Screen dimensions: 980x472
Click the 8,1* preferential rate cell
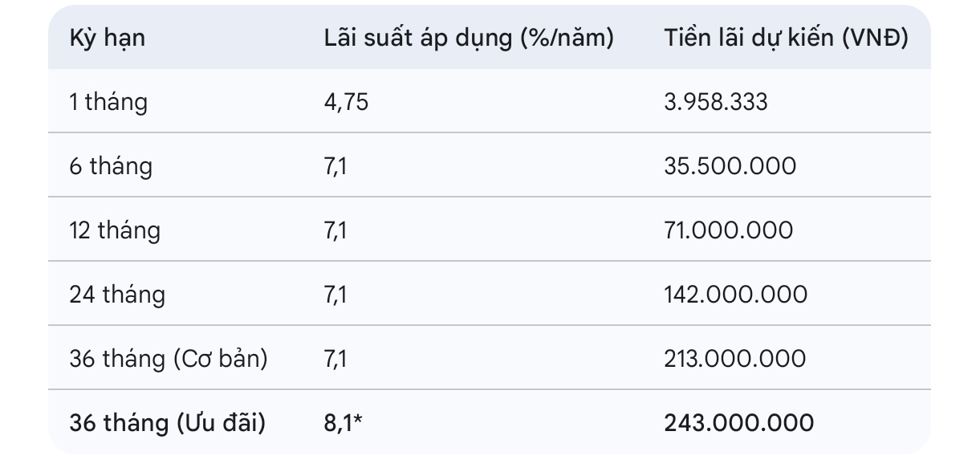point(342,423)
